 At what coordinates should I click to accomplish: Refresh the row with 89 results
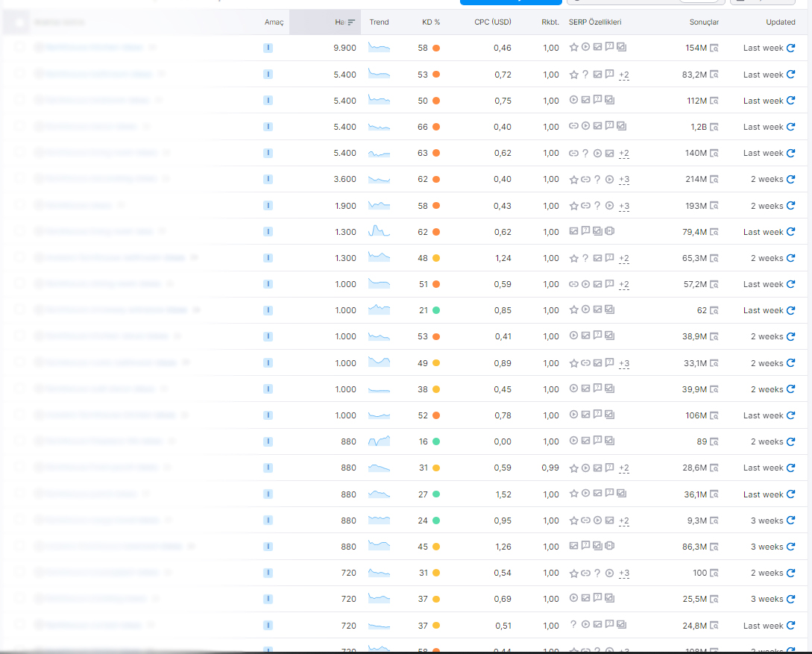click(x=791, y=441)
